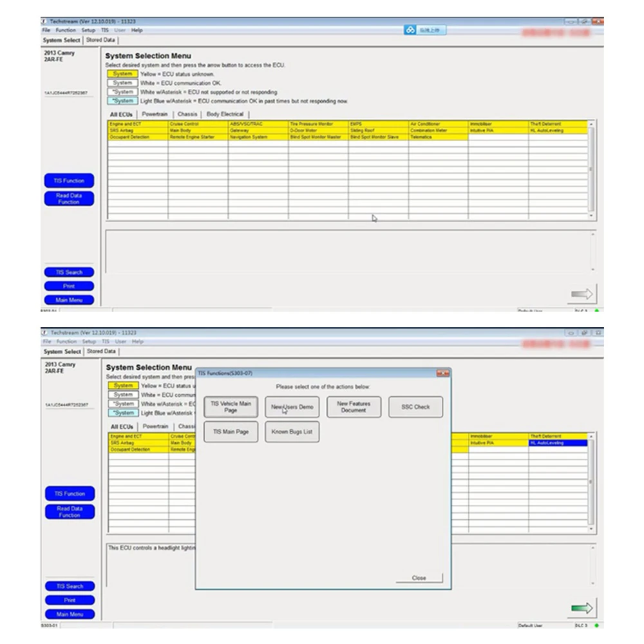Click Main Menu button in upper screenshot
Viewport: 644px width, 644px height.
(69, 300)
